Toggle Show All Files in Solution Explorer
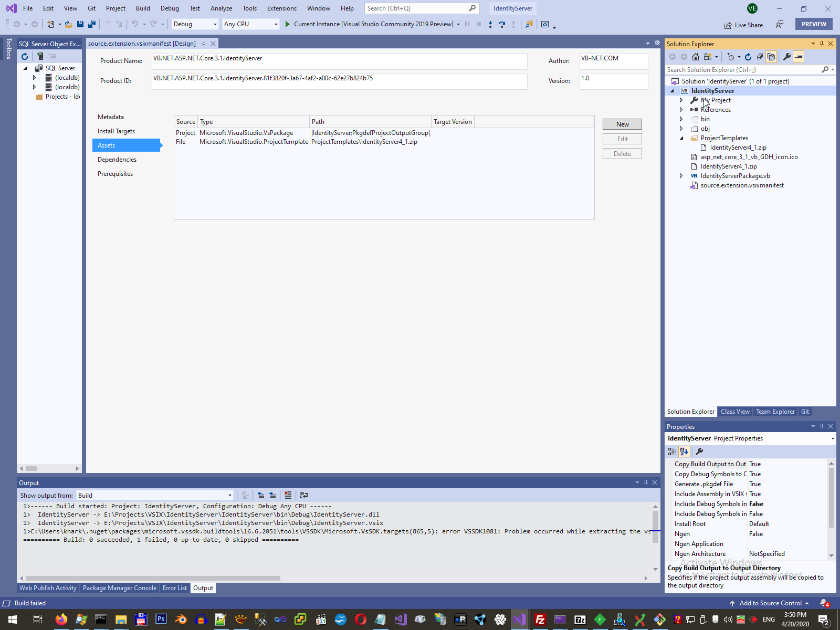 (771, 57)
